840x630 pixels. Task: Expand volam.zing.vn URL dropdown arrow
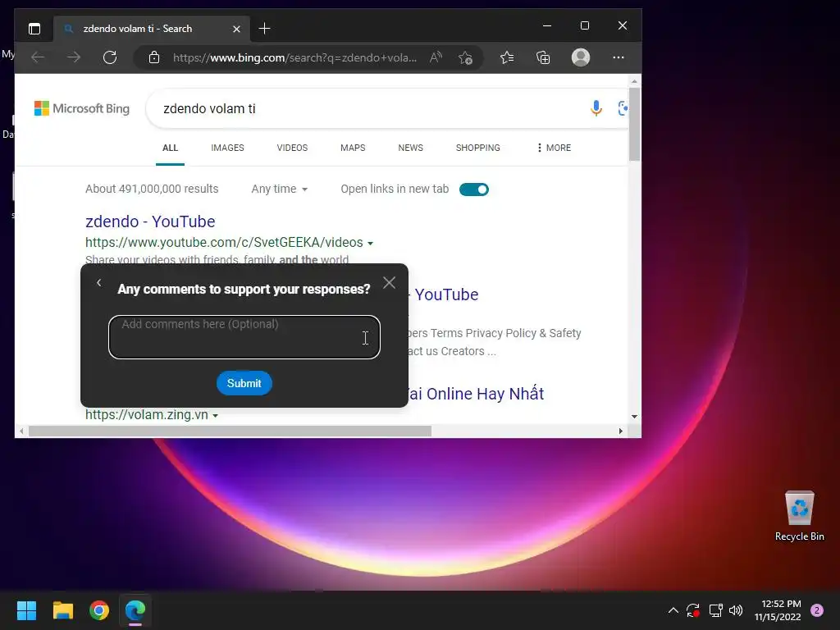tap(216, 416)
